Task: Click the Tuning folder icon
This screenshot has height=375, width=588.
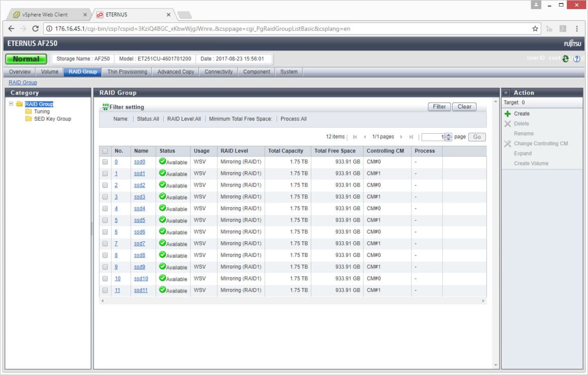Action: [x=29, y=112]
